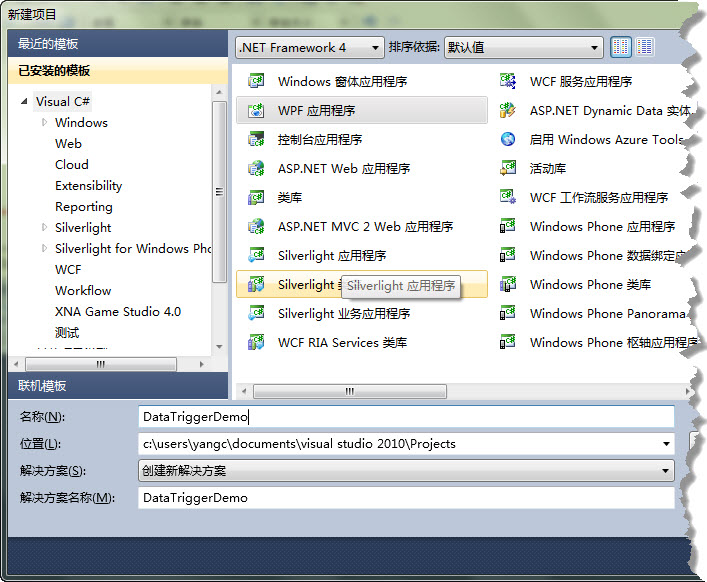
Task: Select the Cloud tree item
Action: (72, 165)
